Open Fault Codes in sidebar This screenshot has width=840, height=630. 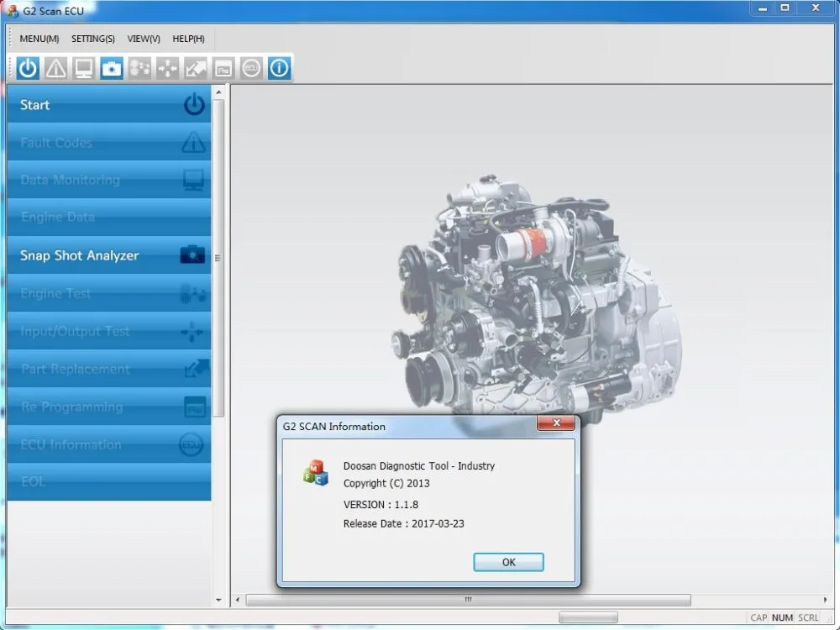click(x=109, y=142)
